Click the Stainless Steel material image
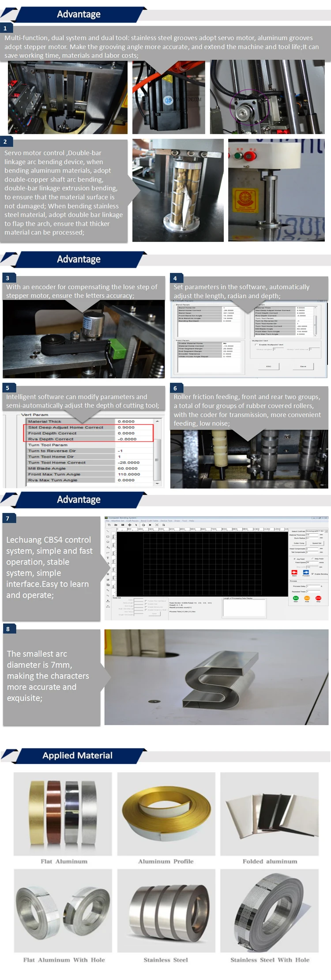 166,911
